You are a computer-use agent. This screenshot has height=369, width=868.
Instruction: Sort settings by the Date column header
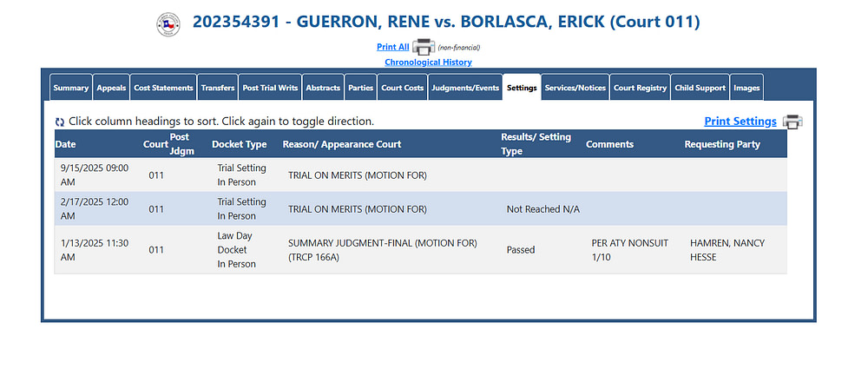[x=65, y=144]
